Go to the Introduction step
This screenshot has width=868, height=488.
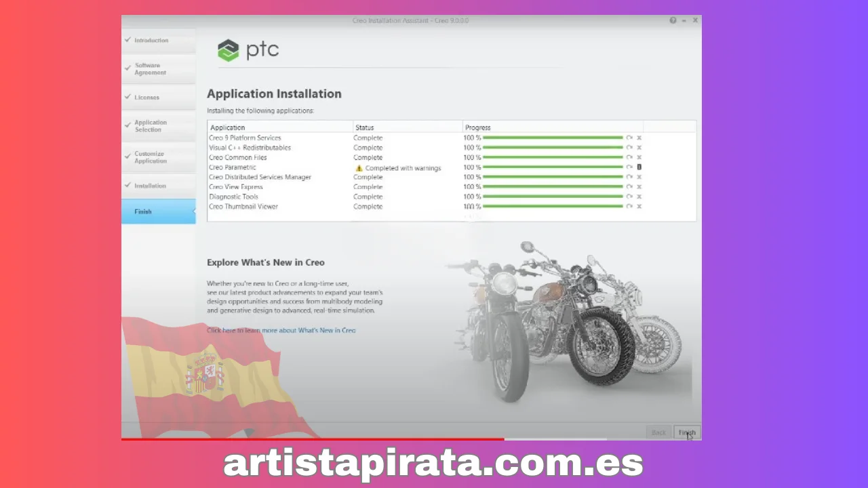click(x=159, y=41)
